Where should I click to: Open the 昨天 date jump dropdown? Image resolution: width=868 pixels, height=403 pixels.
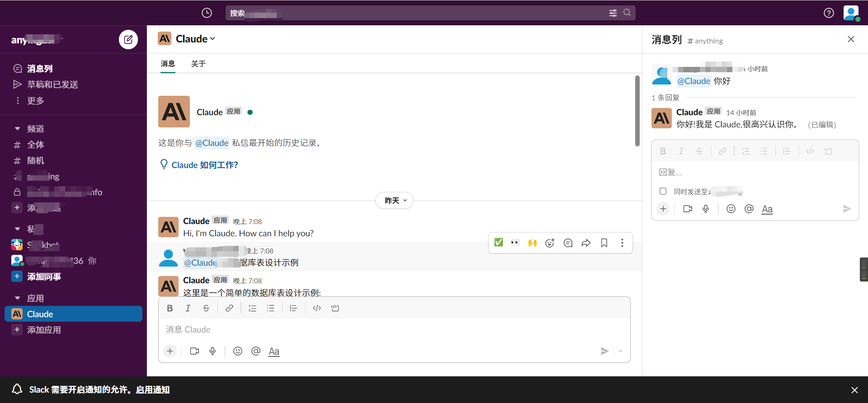[395, 201]
